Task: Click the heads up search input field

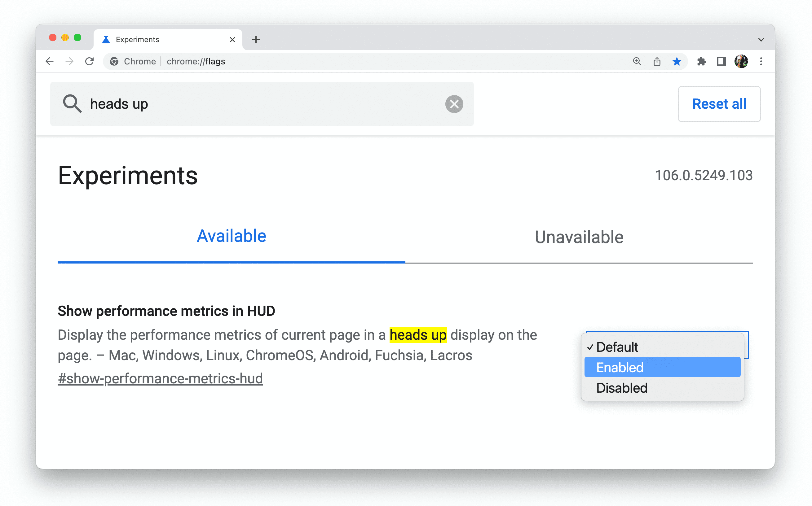Action: [x=263, y=104]
